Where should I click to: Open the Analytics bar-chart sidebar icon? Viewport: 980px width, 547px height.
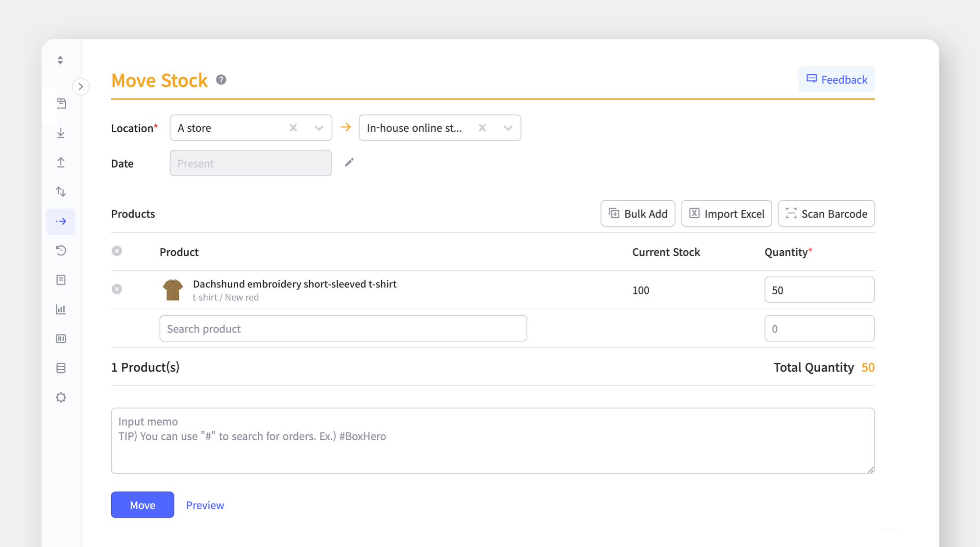(x=61, y=309)
